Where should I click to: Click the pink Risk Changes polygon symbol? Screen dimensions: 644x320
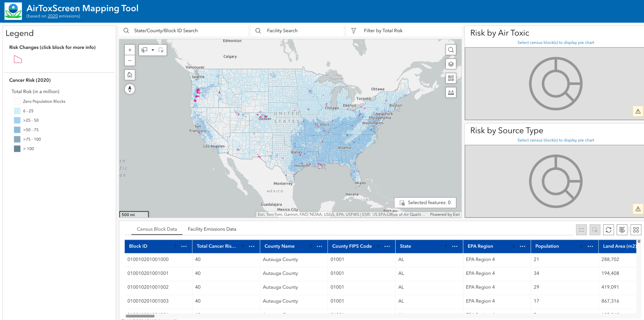click(x=18, y=60)
